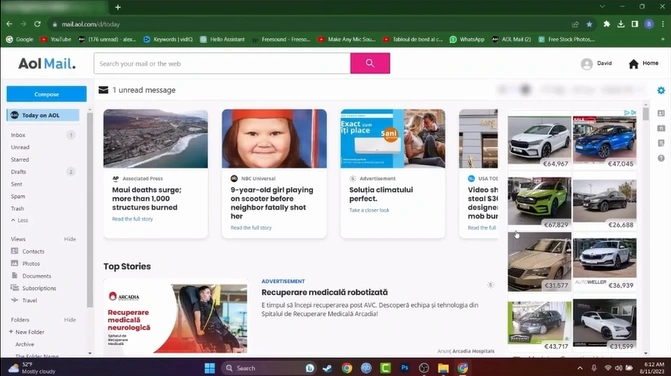Viewport: 671px width, 376px height.
Task: Hide the Folders section
Action: click(70, 320)
